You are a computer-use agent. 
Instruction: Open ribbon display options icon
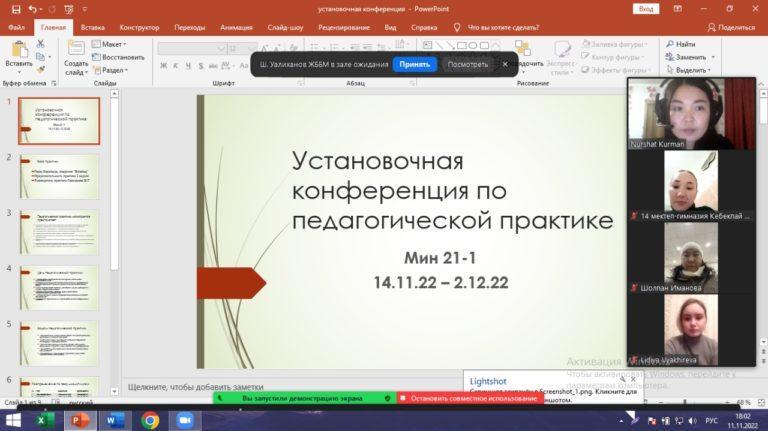tap(677, 9)
